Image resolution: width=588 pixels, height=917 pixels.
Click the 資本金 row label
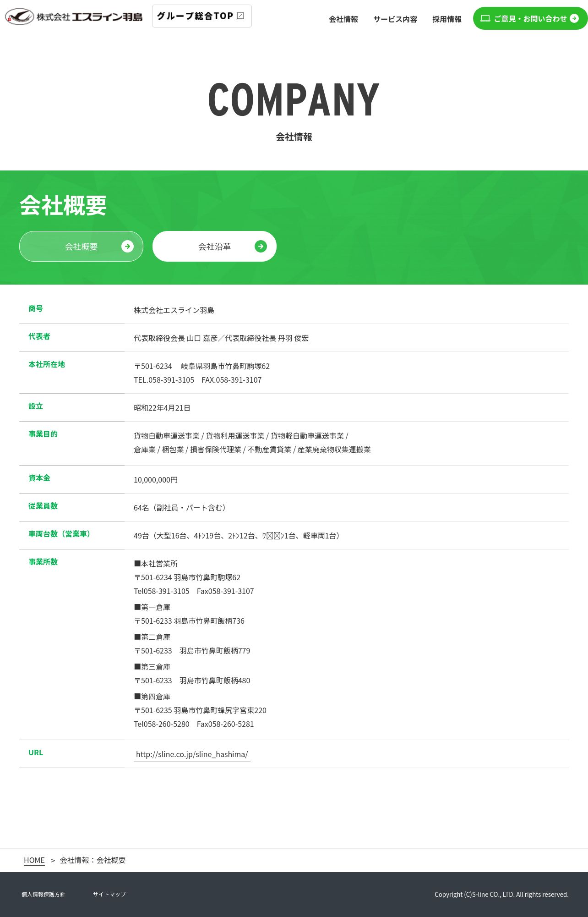[39, 478]
